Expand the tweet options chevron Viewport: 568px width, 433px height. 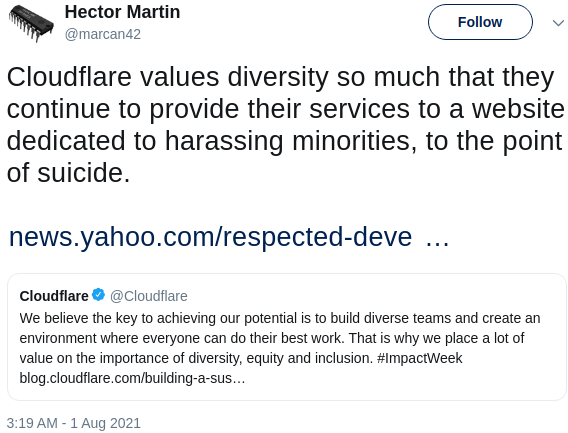pos(558,23)
